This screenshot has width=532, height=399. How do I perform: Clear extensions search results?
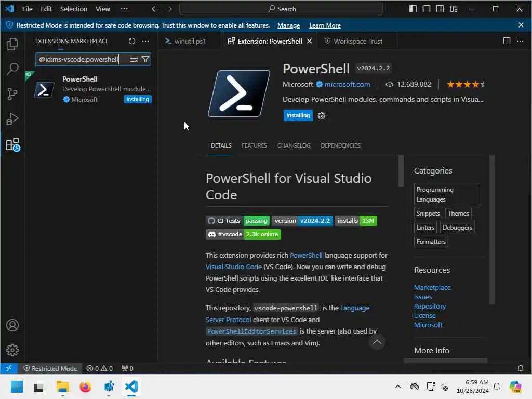134,59
